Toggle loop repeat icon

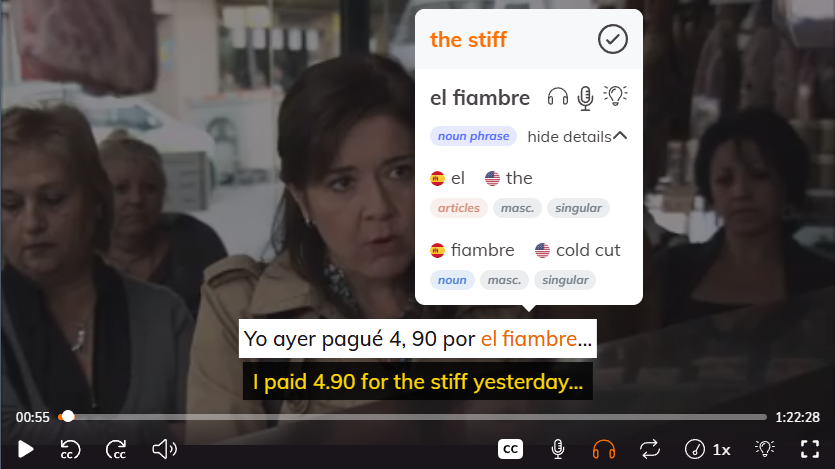point(650,449)
